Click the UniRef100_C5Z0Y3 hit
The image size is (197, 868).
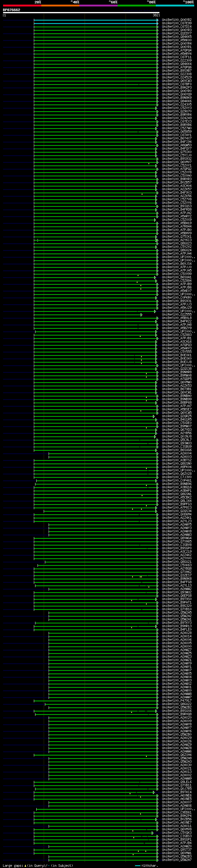pos(177,108)
